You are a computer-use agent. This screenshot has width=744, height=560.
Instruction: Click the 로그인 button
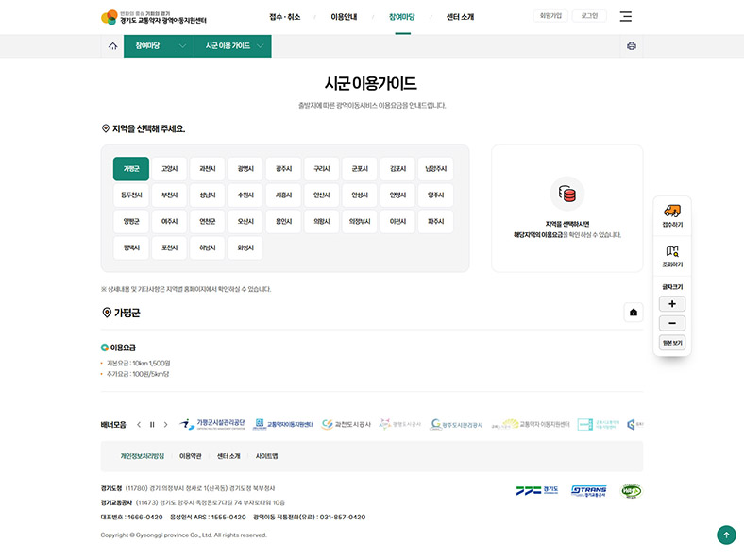tap(589, 16)
